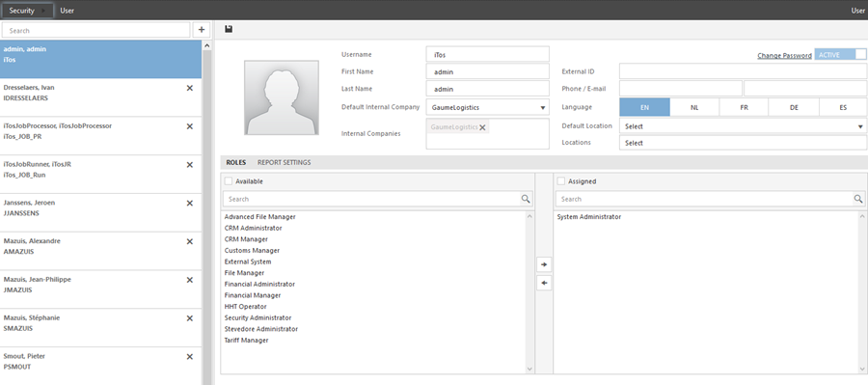Click magnifier icon in Available roles search

[x=526, y=199]
